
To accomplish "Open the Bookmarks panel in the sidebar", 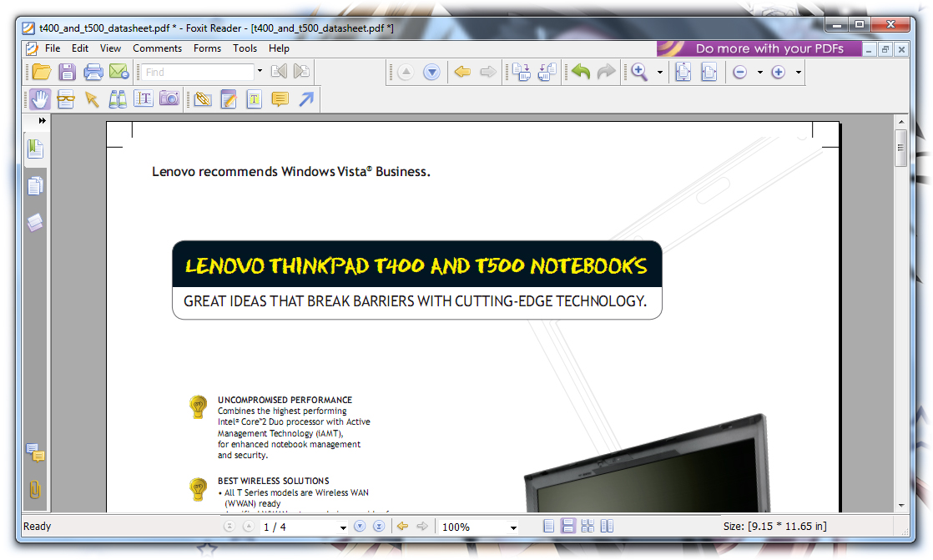I will [x=36, y=149].
